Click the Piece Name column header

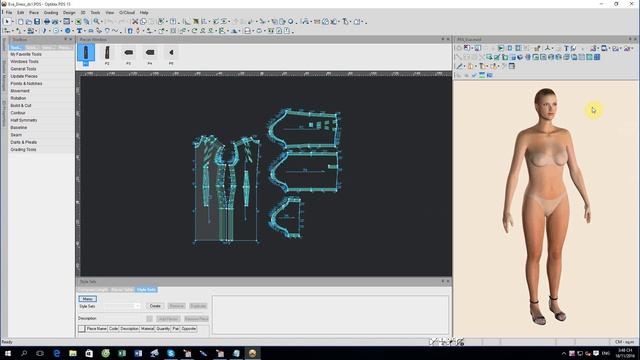[x=96, y=329]
